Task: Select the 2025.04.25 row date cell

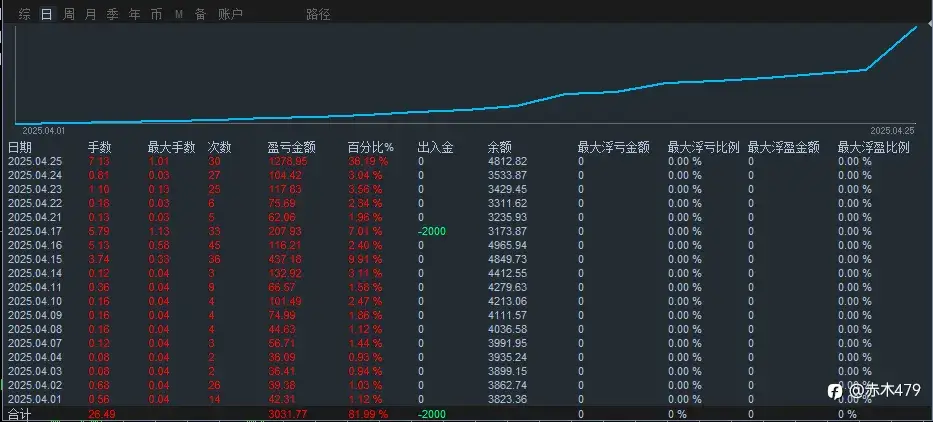Action: [35, 161]
